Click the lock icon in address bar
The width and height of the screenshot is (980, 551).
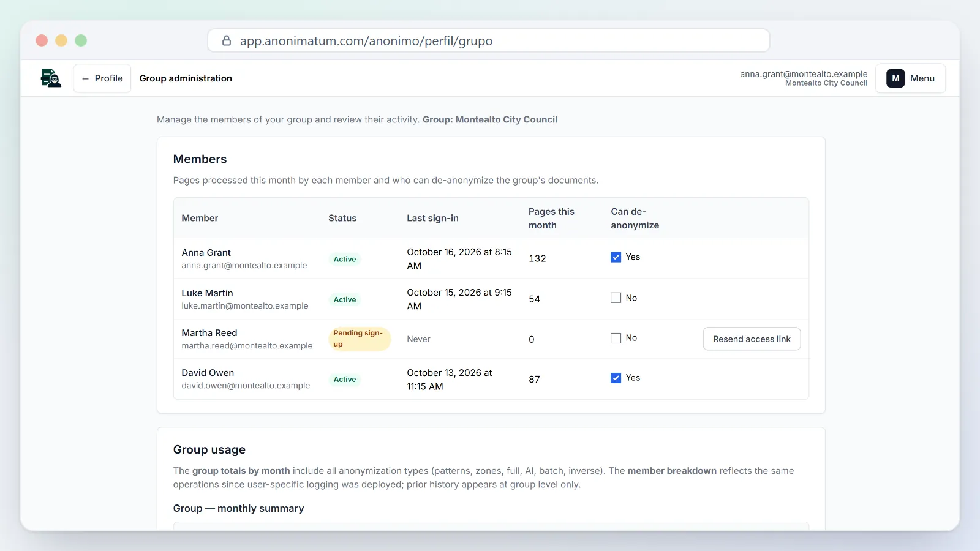(x=227, y=41)
